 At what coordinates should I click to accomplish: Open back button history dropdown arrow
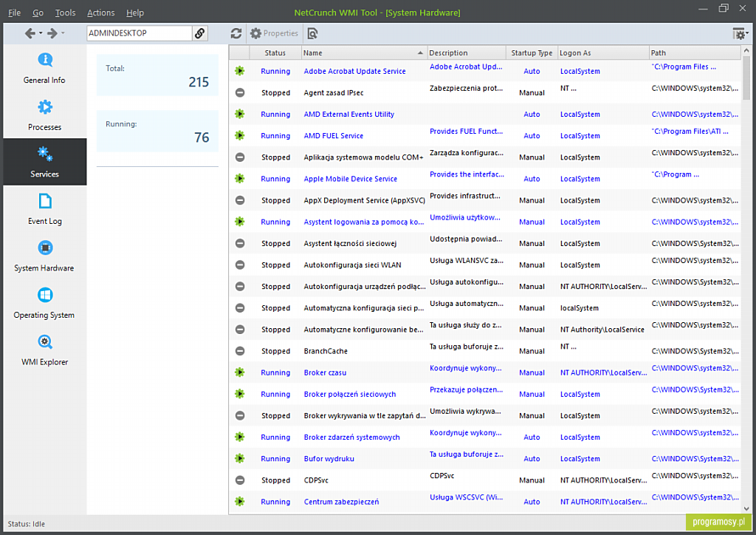coord(41,33)
